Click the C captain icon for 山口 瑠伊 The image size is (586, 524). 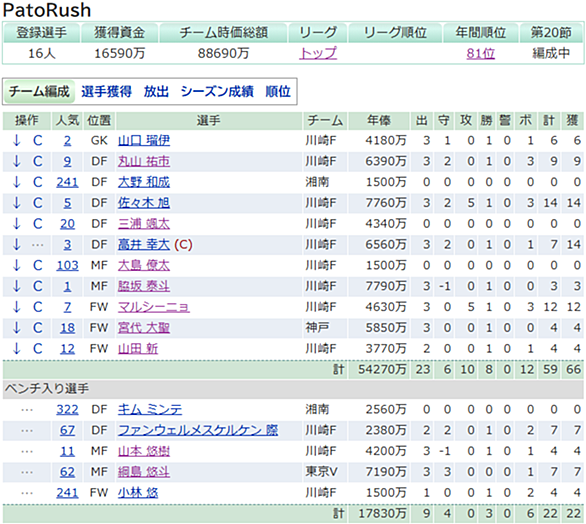coord(38,141)
